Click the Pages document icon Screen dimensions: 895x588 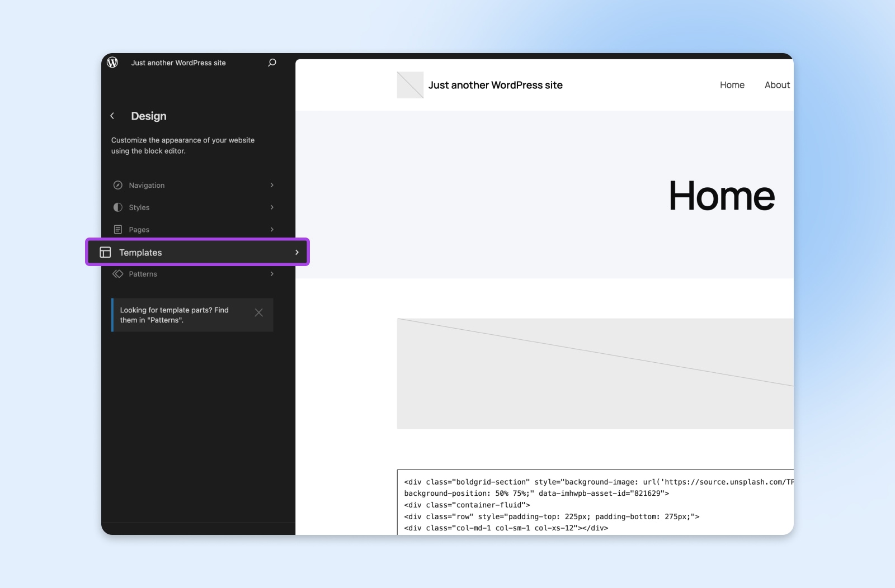(117, 230)
